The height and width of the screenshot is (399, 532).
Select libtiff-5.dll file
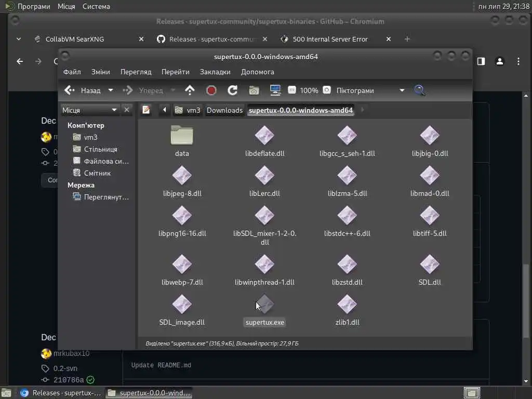tap(430, 221)
